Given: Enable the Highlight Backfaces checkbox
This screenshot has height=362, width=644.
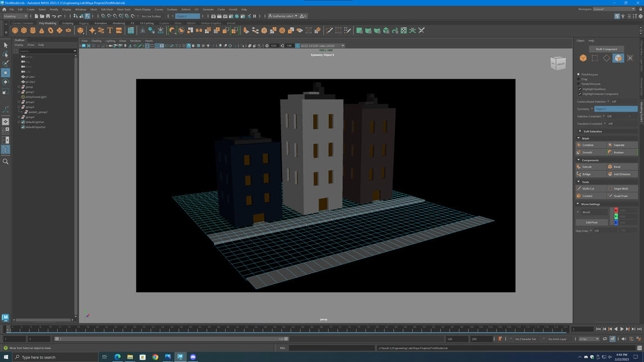Looking at the screenshot, I should pos(580,88).
